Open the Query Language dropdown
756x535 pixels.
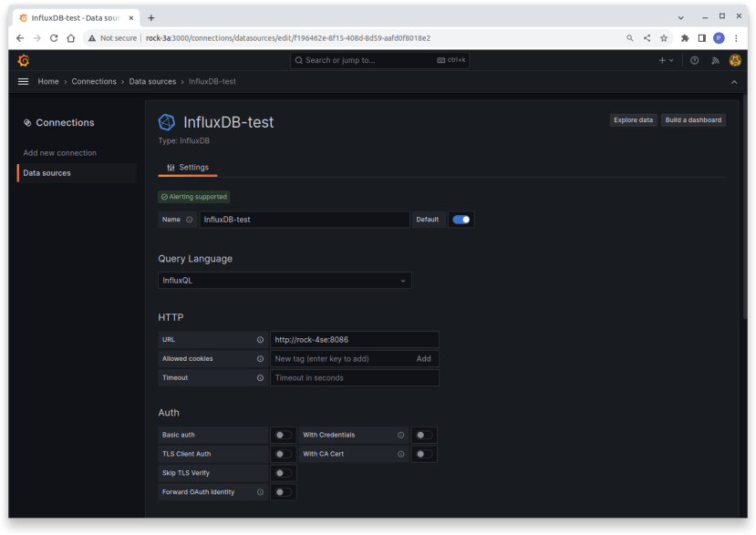285,281
